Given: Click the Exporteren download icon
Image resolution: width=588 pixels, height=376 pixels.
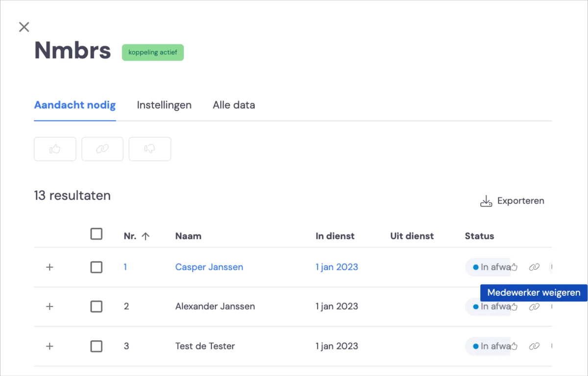Looking at the screenshot, I should [x=486, y=201].
